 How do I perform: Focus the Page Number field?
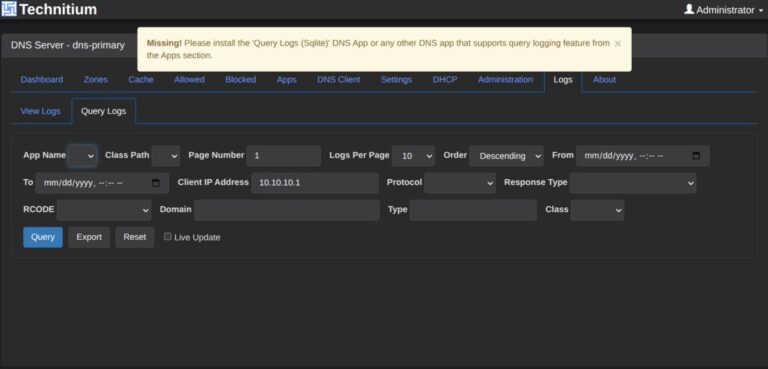coord(284,156)
